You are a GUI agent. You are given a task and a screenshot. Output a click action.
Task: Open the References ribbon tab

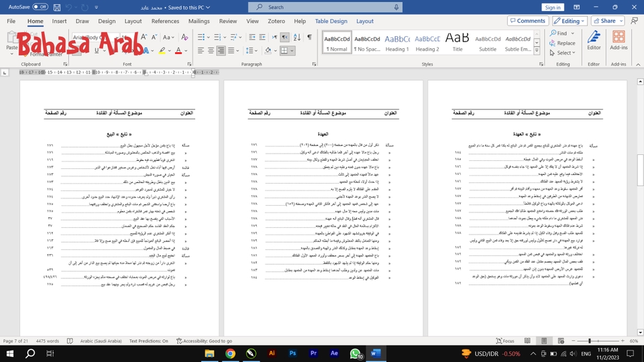pos(165,21)
